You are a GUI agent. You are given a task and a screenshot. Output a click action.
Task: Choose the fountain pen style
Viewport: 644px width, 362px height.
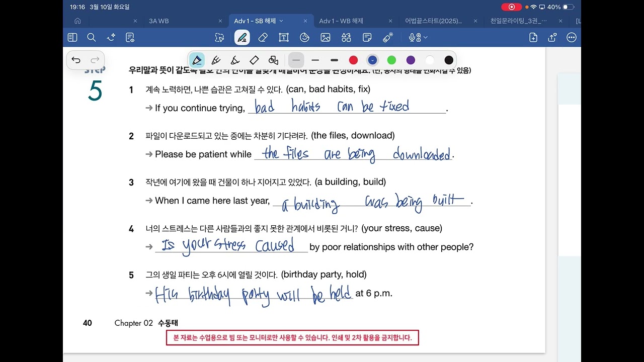(x=197, y=60)
